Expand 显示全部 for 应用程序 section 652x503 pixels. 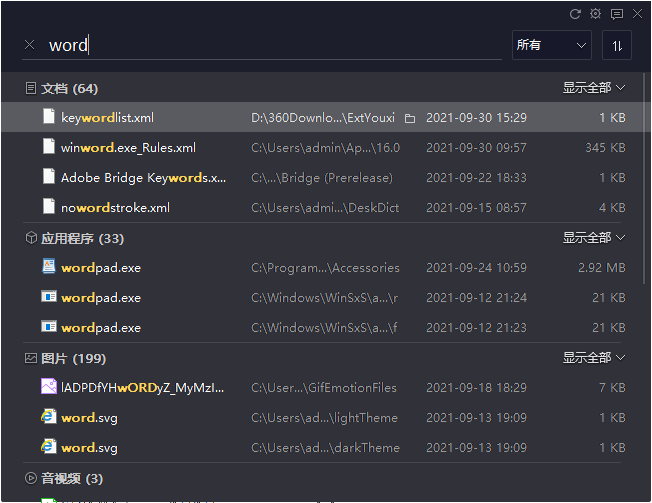pos(594,238)
